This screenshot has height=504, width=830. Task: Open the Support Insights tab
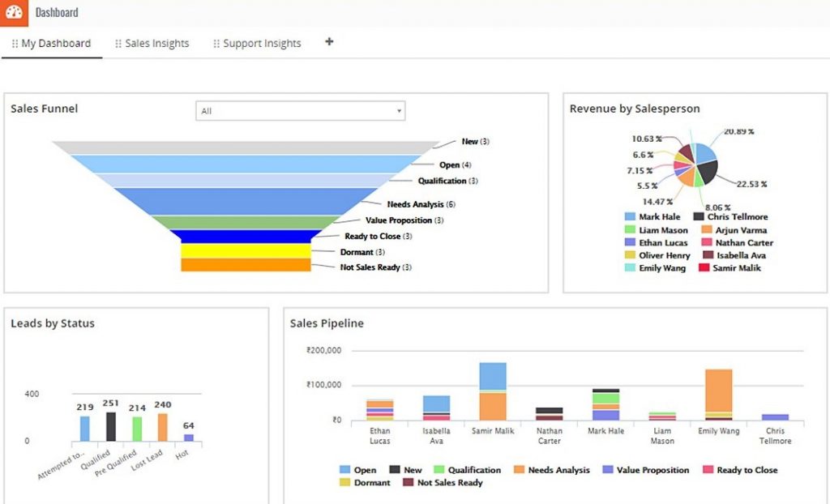(x=262, y=44)
